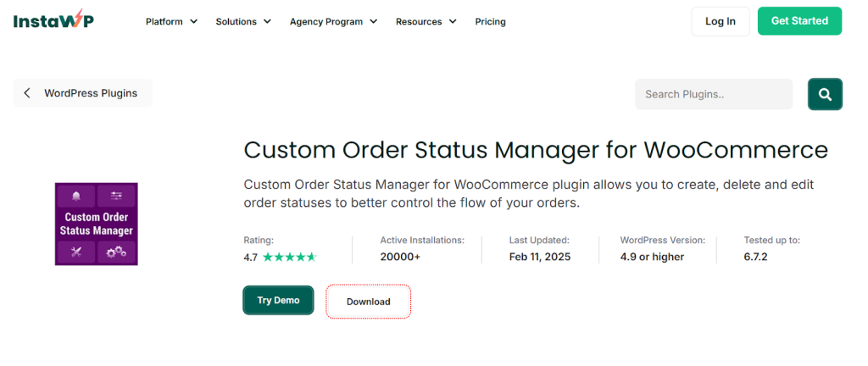Expand the Platform dropdown menu
This screenshot has height=366, width=868.
coord(171,22)
